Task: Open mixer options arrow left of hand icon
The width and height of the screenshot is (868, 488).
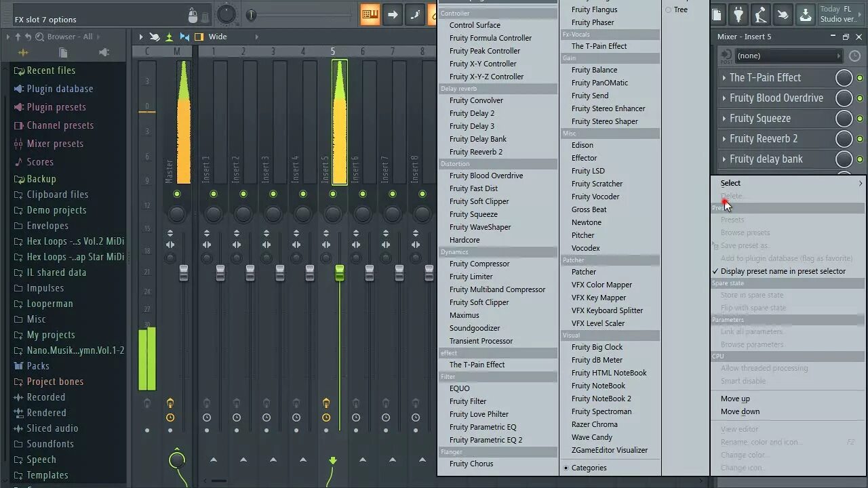Action: pyautogui.click(x=141, y=37)
